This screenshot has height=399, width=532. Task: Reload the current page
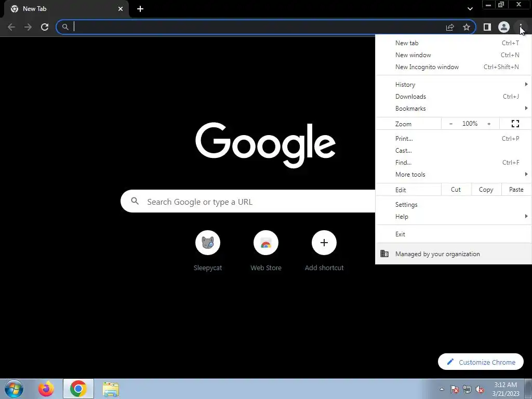[x=45, y=27]
